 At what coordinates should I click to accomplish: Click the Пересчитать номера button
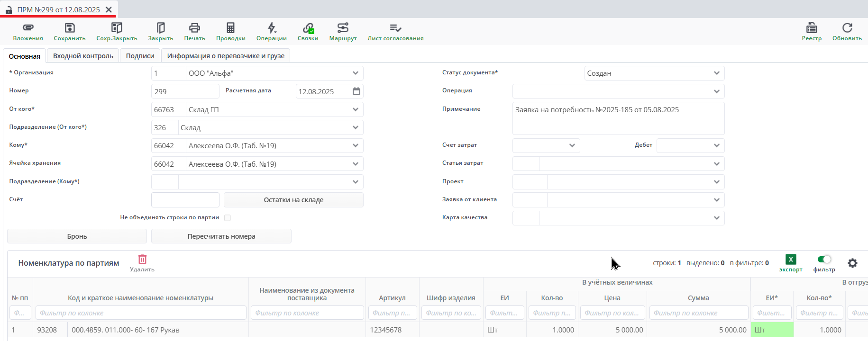coord(221,236)
